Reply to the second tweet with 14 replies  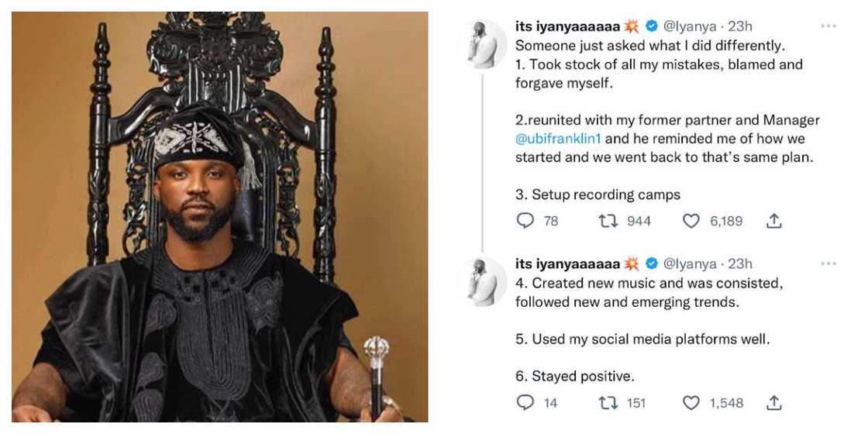click(x=525, y=403)
